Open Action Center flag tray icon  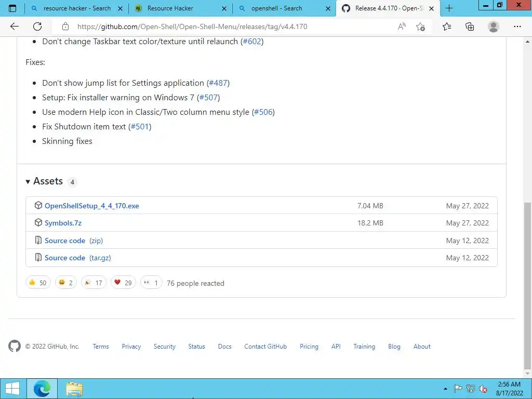(x=458, y=389)
